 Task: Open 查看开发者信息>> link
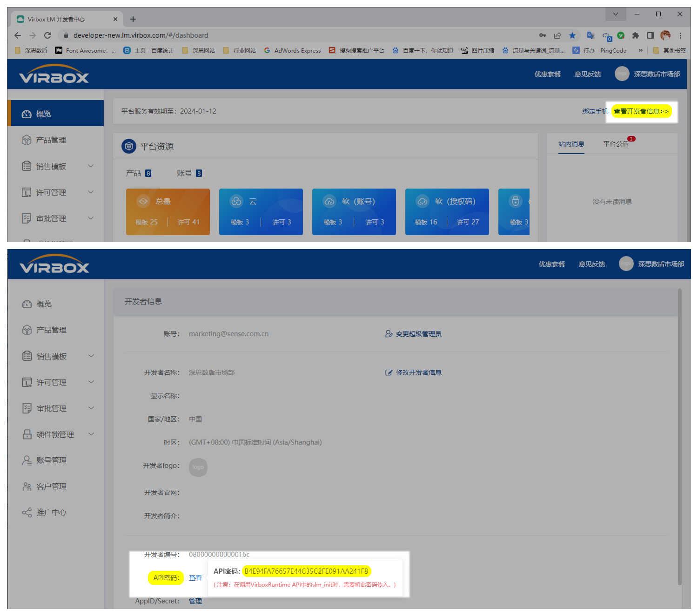tap(641, 111)
